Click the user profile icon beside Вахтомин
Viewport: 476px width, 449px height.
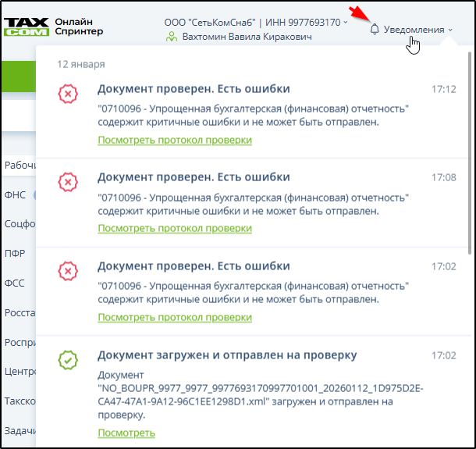172,37
